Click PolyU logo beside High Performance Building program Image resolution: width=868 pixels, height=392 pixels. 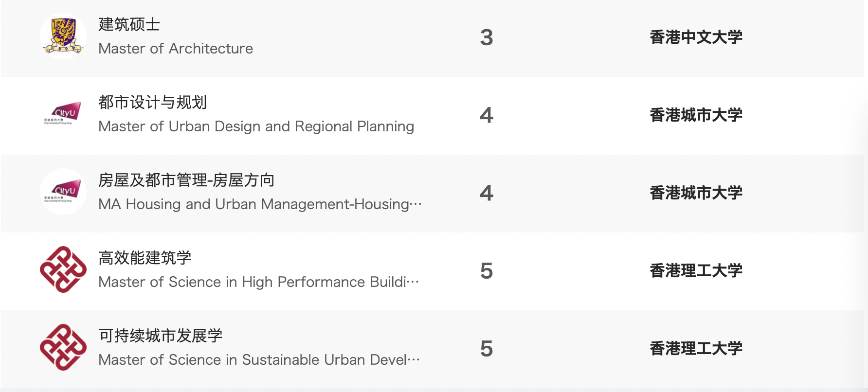click(63, 269)
